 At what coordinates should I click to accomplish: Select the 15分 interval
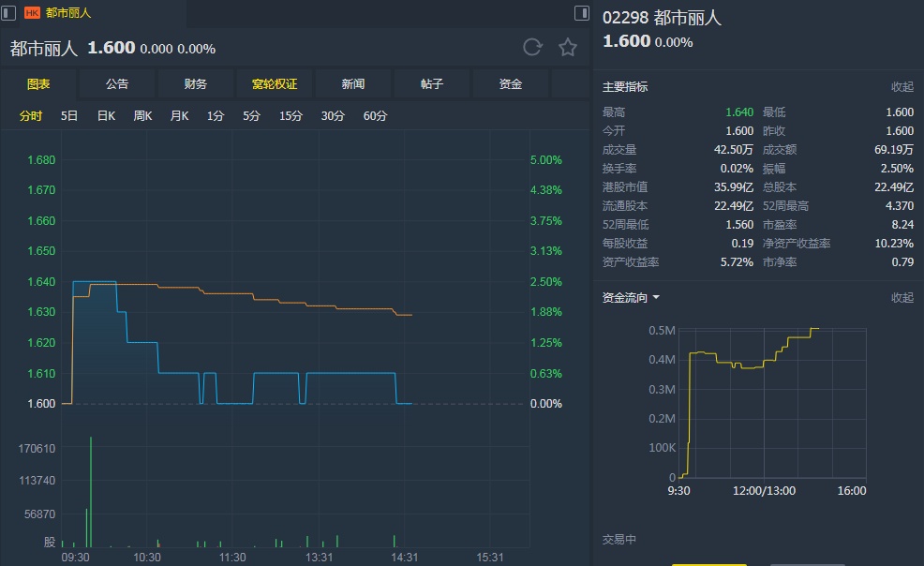291,116
